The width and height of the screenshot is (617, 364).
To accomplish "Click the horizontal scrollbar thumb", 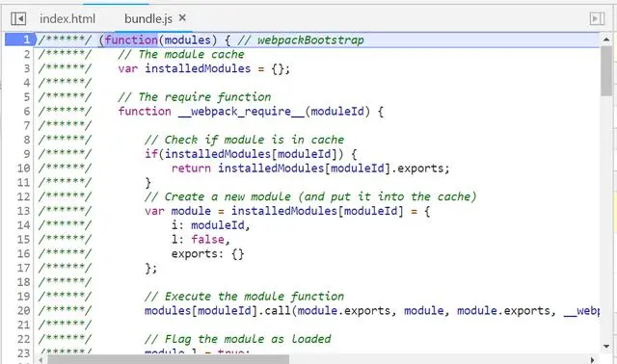I will click(x=168, y=359).
